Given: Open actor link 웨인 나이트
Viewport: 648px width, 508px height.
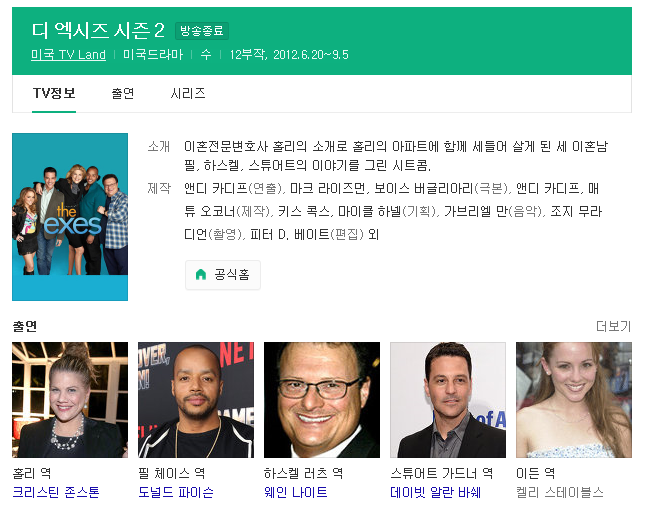Looking at the screenshot, I should (295, 492).
